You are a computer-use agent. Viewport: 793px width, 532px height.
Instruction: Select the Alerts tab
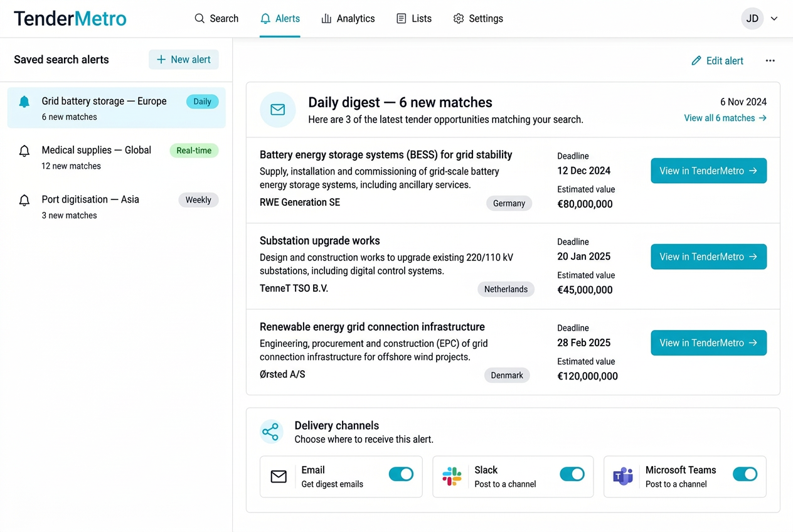280,19
